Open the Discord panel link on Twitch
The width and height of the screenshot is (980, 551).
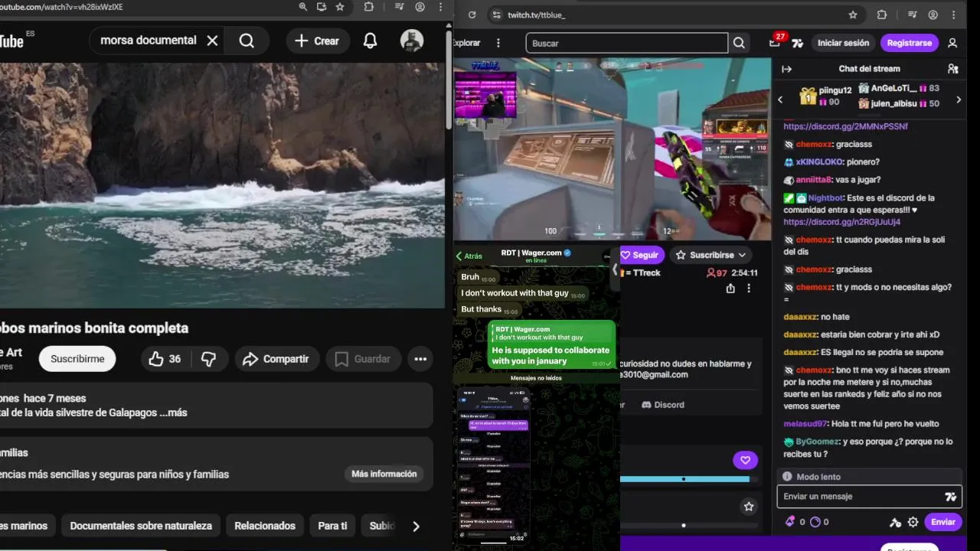tap(663, 405)
